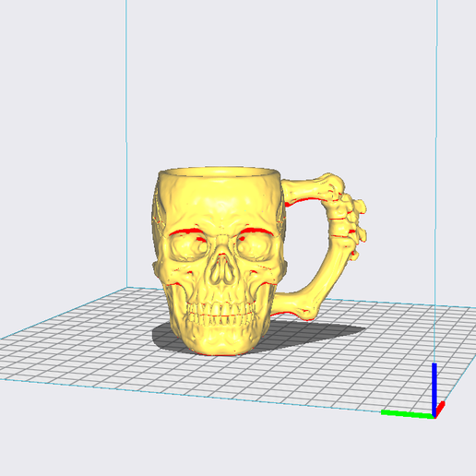Image resolution: width=476 pixels, height=476 pixels.
Task: Click the green axis of the orientation gizmo
Action: pyautogui.click(x=407, y=414)
